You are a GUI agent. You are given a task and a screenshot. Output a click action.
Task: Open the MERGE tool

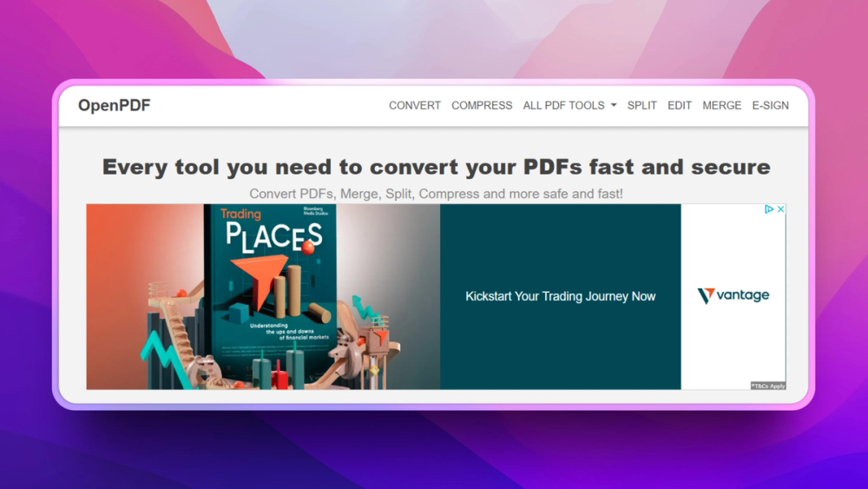point(721,105)
